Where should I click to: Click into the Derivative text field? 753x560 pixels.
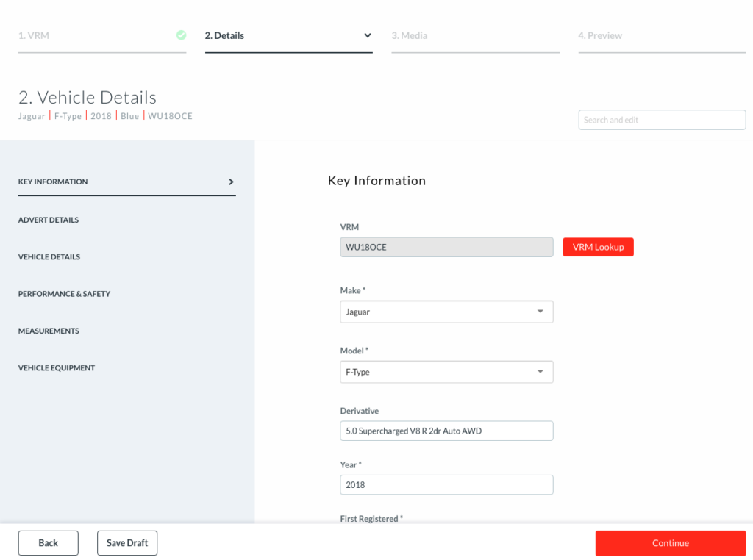click(446, 431)
